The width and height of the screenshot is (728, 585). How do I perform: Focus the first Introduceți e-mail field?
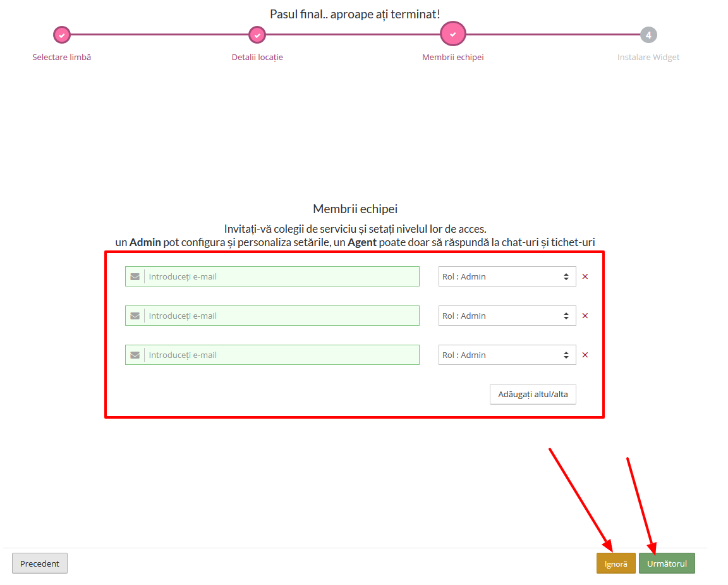281,276
